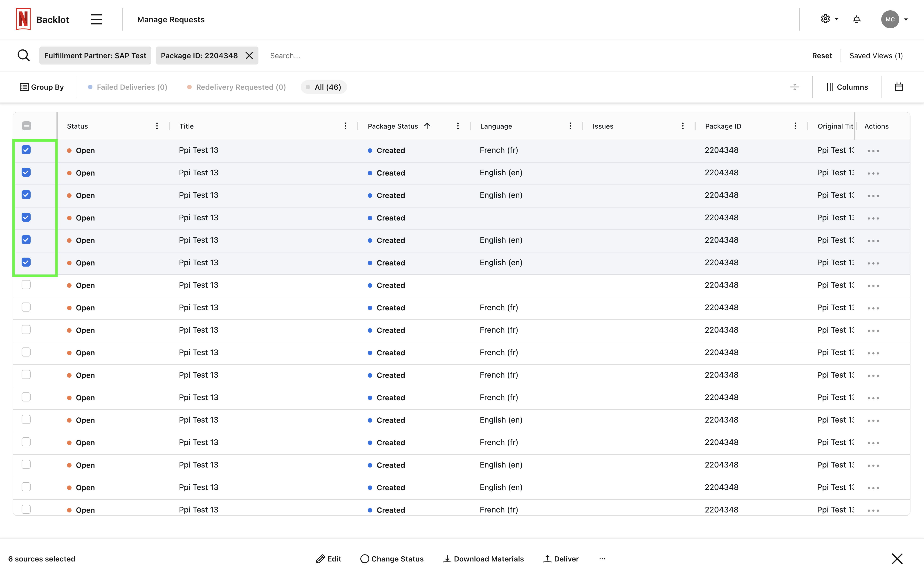This screenshot has height=579, width=924.
Task: Dismiss the selection bar with X
Action: [897, 559]
